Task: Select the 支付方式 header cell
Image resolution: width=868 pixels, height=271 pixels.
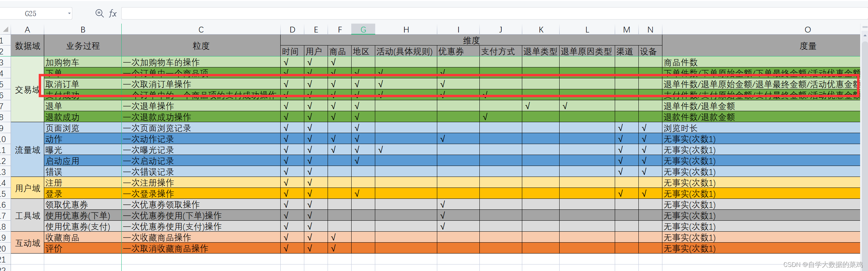Action: [x=501, y=51]
